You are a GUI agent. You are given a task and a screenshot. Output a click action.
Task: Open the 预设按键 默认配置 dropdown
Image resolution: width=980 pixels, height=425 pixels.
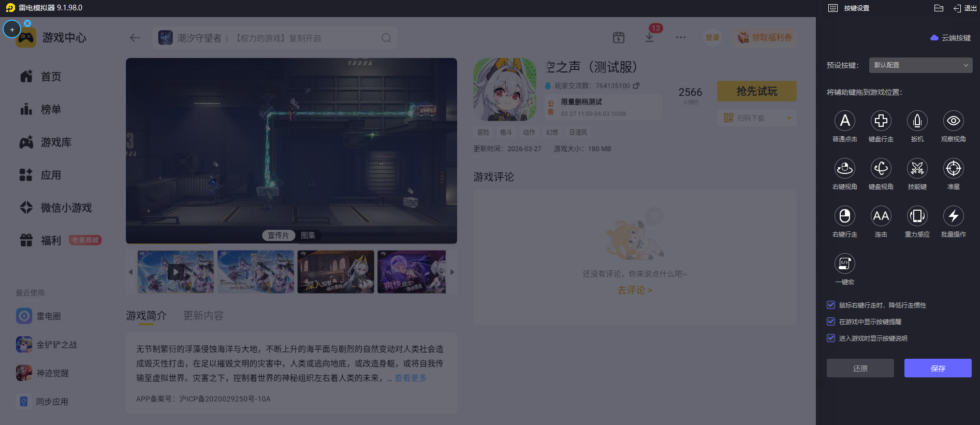(x=920, y=65)
